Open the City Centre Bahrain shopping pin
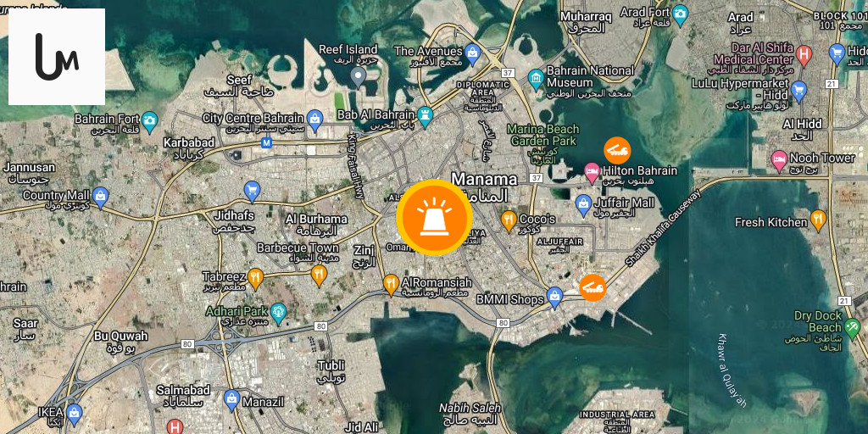Image resolution: width=868 pixels, height=434 pixels. (315, 120)
